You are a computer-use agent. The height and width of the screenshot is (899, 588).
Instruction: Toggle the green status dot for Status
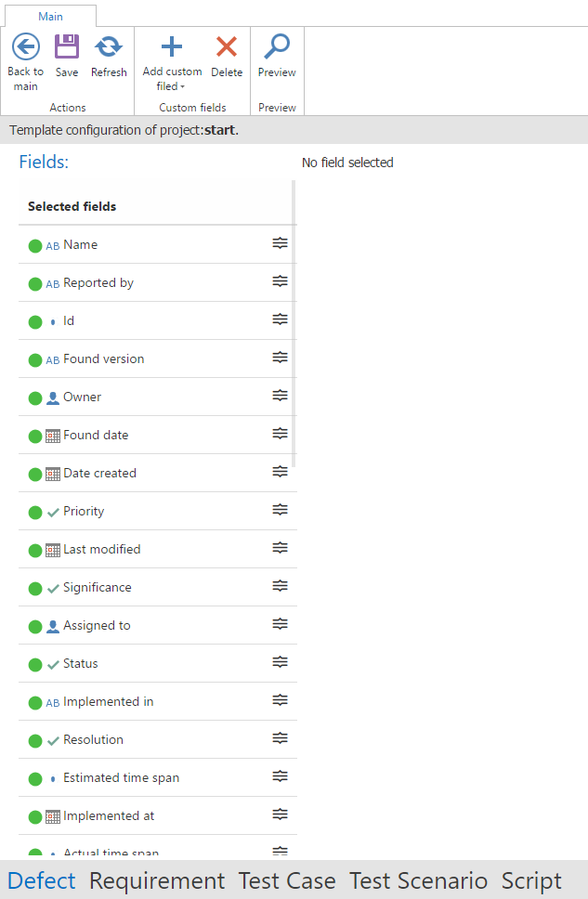tap(35, 665)
